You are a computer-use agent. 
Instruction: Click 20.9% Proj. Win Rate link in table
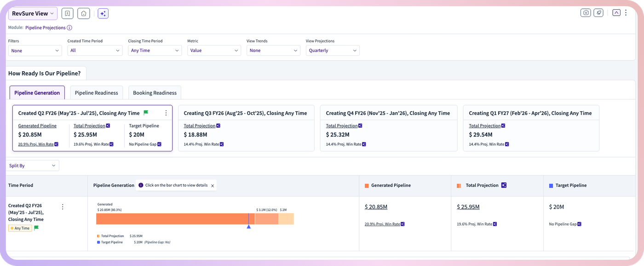382,224
